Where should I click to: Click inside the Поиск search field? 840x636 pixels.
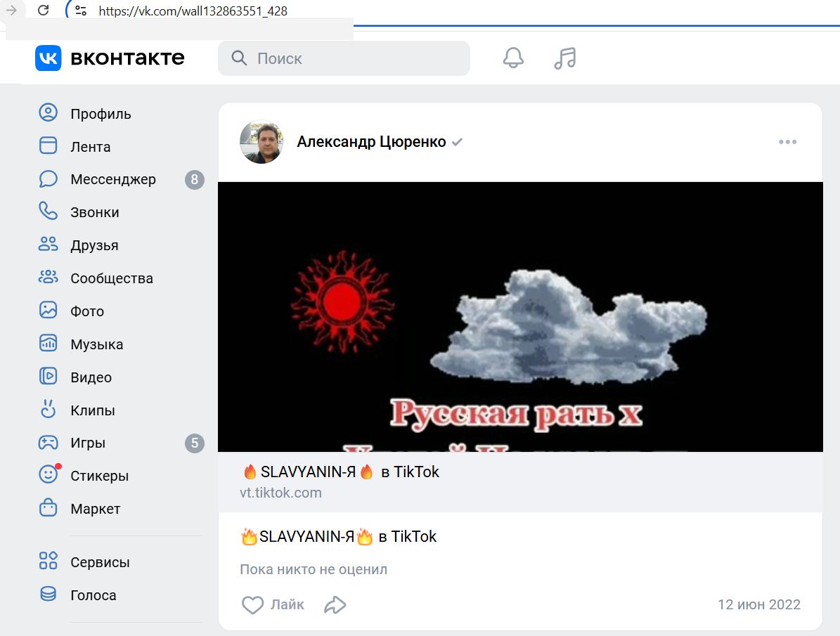[x=344, y=58]
